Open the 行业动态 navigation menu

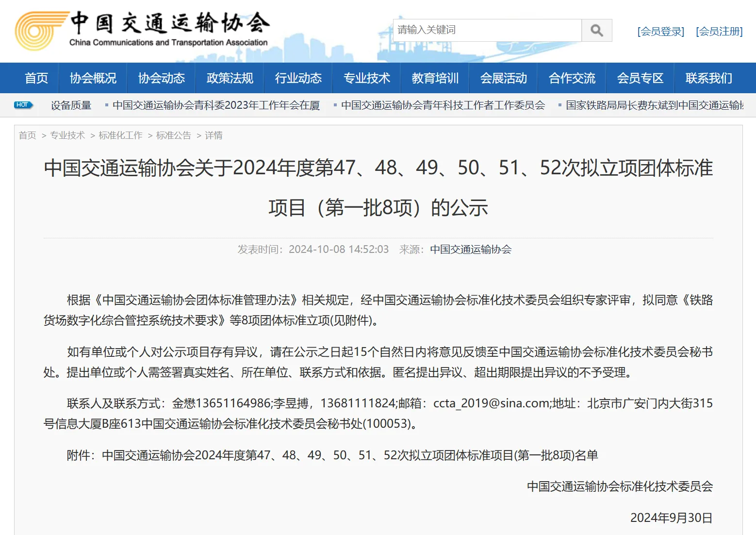click(x=298, y=78)
